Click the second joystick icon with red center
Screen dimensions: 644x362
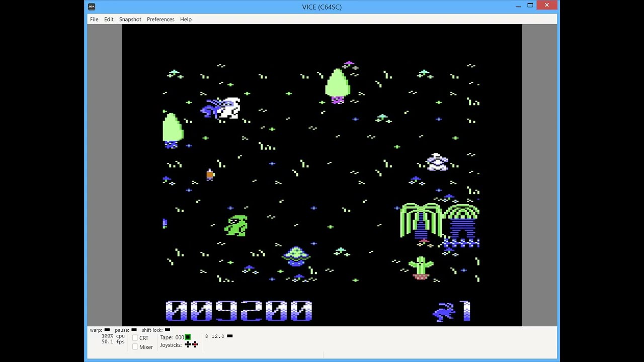[195, 344]
